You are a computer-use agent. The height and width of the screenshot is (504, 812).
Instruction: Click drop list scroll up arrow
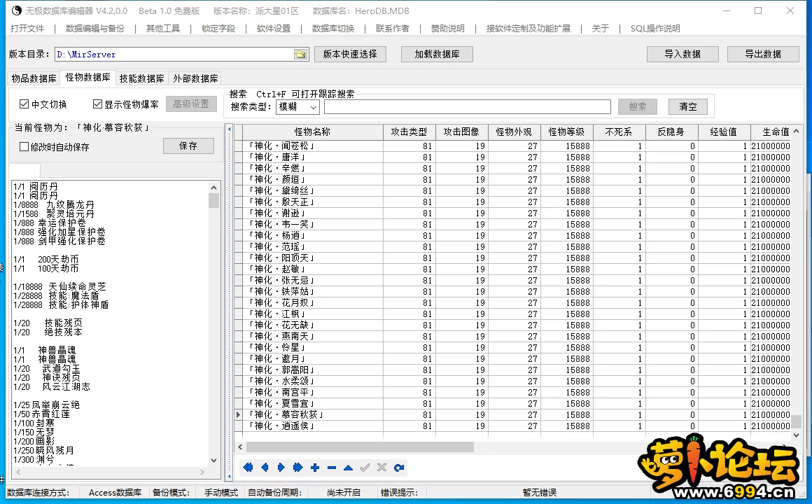click(x=214, y=187)
